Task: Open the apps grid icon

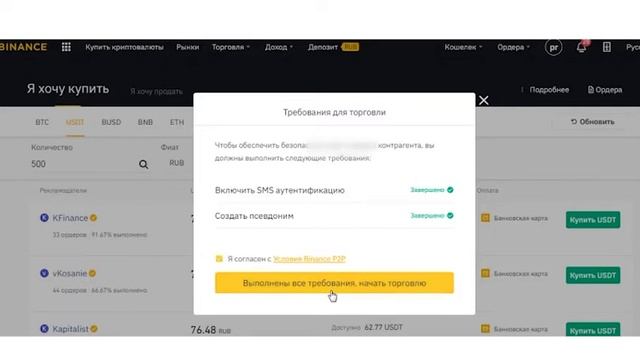Action: [66, 47]
